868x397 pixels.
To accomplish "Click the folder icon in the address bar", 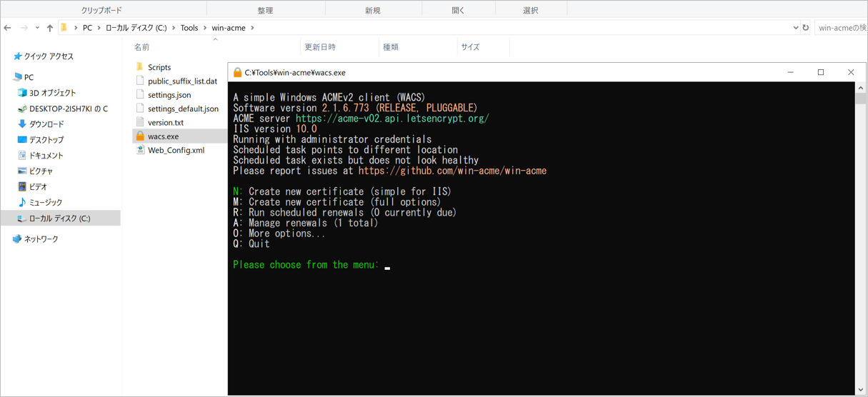I will pos(64,27).
